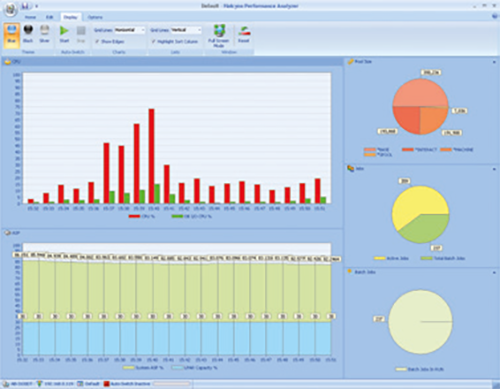Toggle the Highlight Sort Column checkbox
This screenshot has width=500, height=389.
[x=153, y=41]
